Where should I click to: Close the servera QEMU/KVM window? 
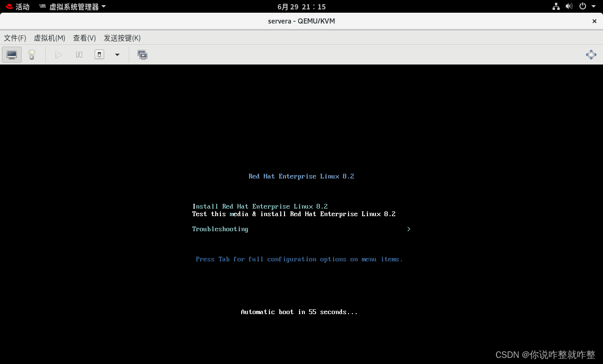click(x=595, y=21)
